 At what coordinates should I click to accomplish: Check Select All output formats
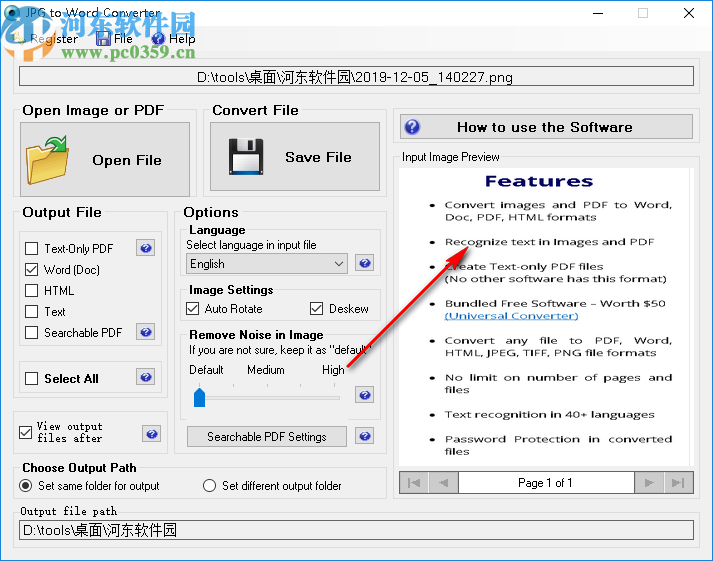[31, 379]
